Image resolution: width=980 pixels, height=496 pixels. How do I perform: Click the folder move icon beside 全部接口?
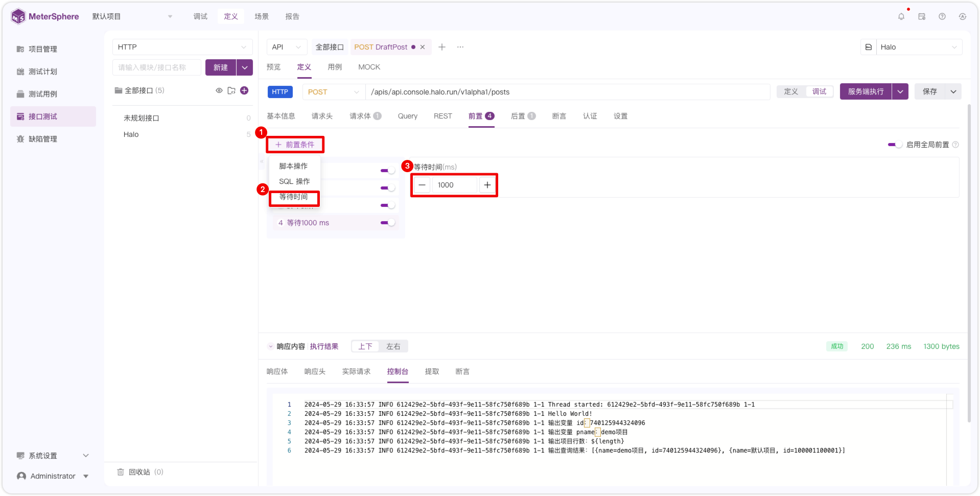(x=231, y=90)
